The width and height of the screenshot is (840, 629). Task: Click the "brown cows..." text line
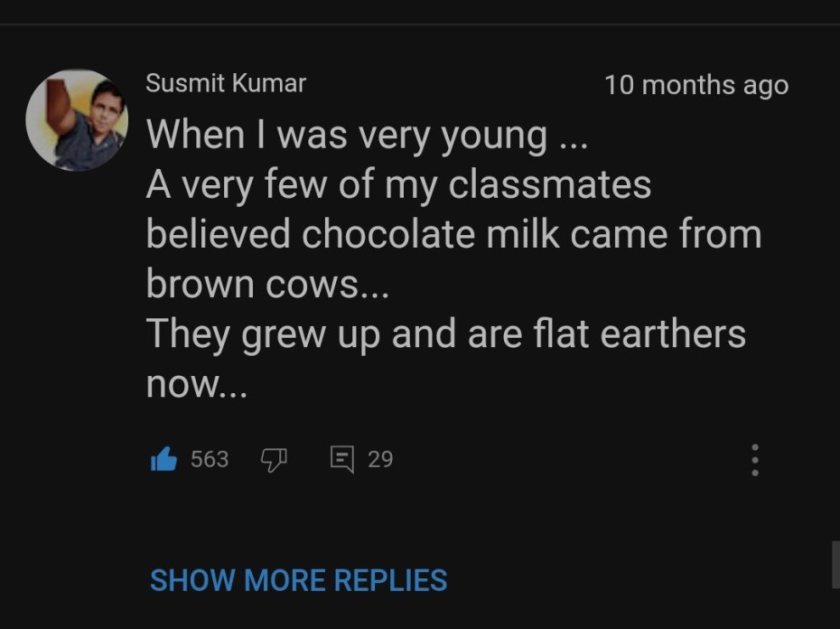(267, 285)
